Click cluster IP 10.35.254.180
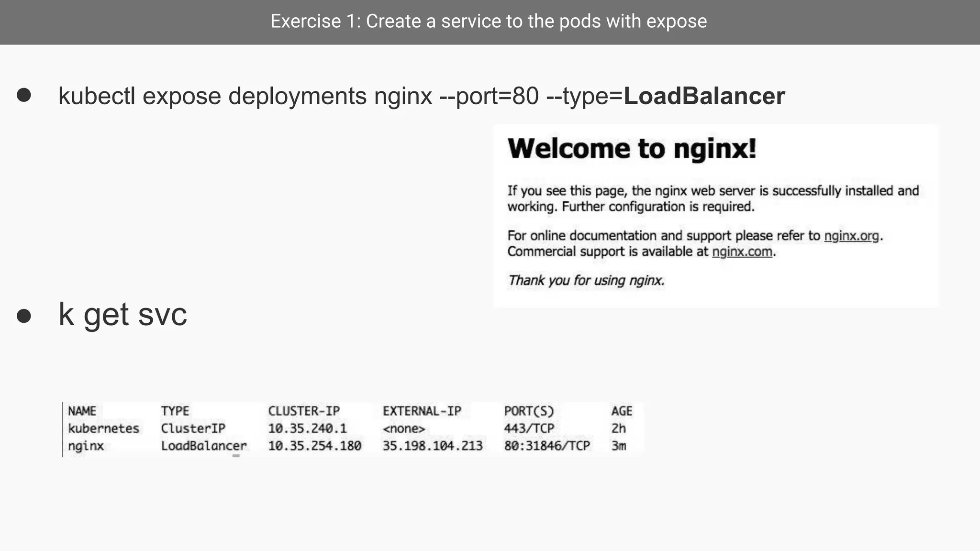The height and width of the screenshot is (551, 980). pyautogui.click(x=314, y=446)
